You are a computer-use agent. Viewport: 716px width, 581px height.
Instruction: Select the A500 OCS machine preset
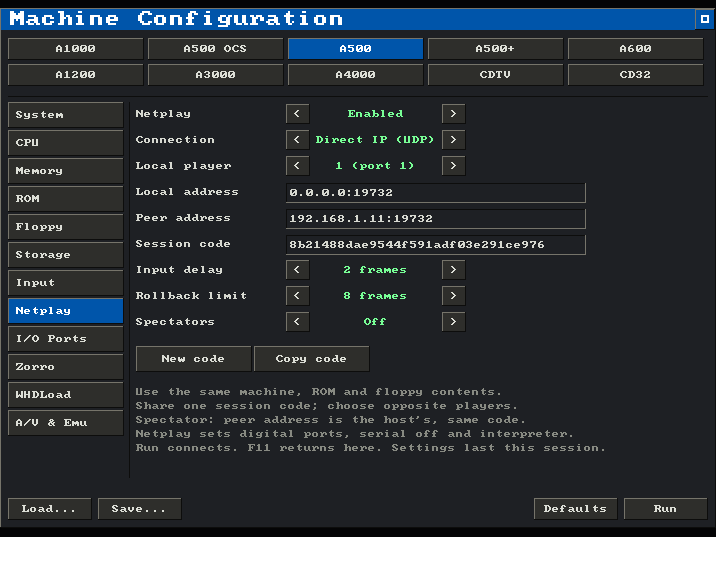(215, 49)
